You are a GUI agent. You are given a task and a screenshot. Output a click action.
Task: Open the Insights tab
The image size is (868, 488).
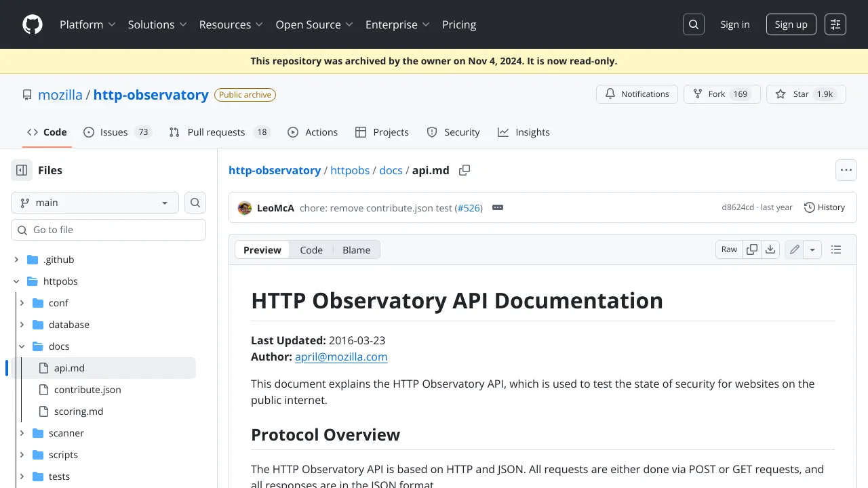pos(524,132)
